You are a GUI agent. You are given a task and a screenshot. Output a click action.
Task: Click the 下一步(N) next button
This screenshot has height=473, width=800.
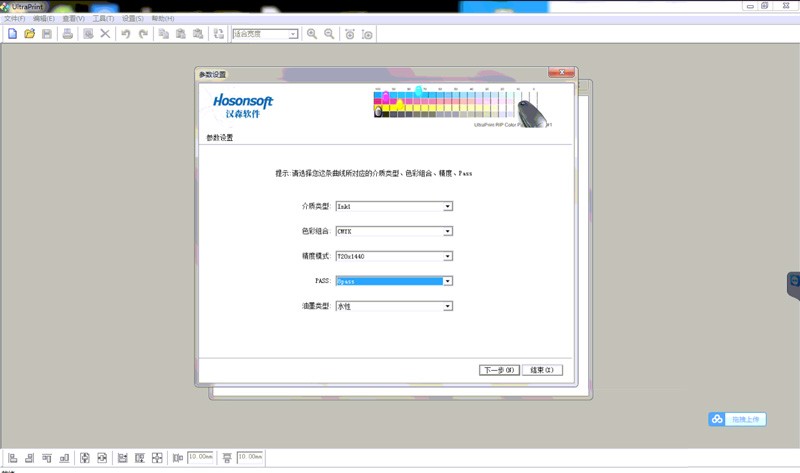pos(499,370)
